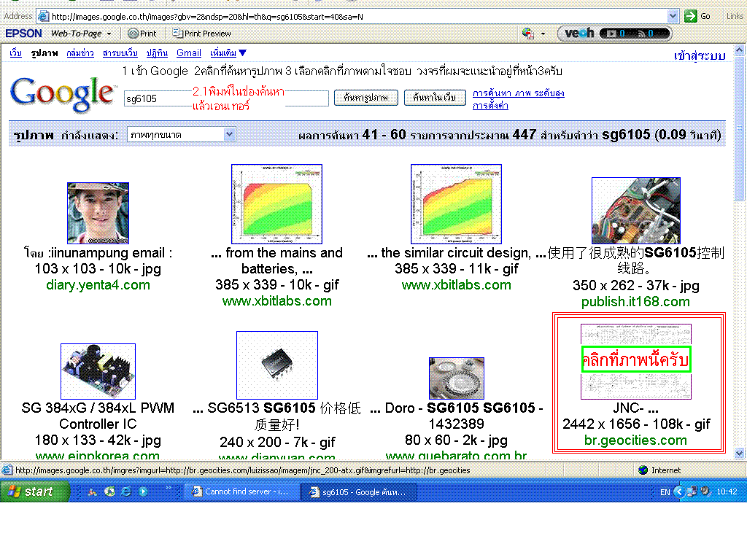The image size is (747, 560).
Task: Open the thumbnail of man wearing hat
Action: point(98,213)
